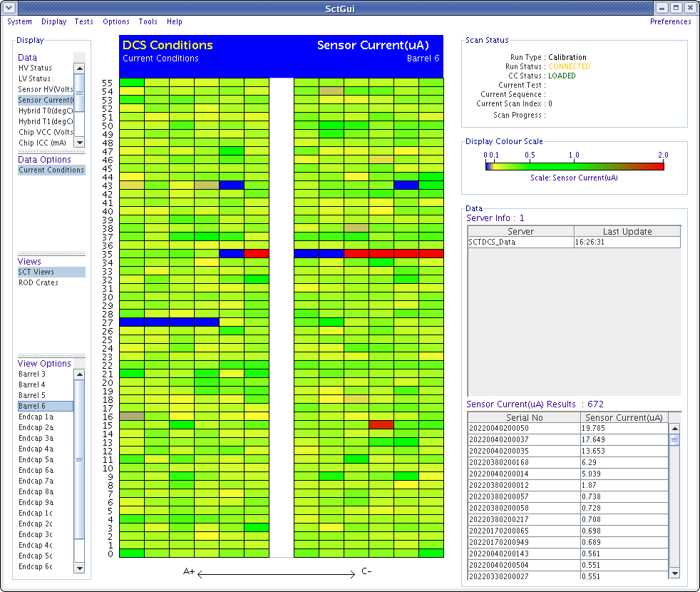Open the Tests menu

coord(84,21)
